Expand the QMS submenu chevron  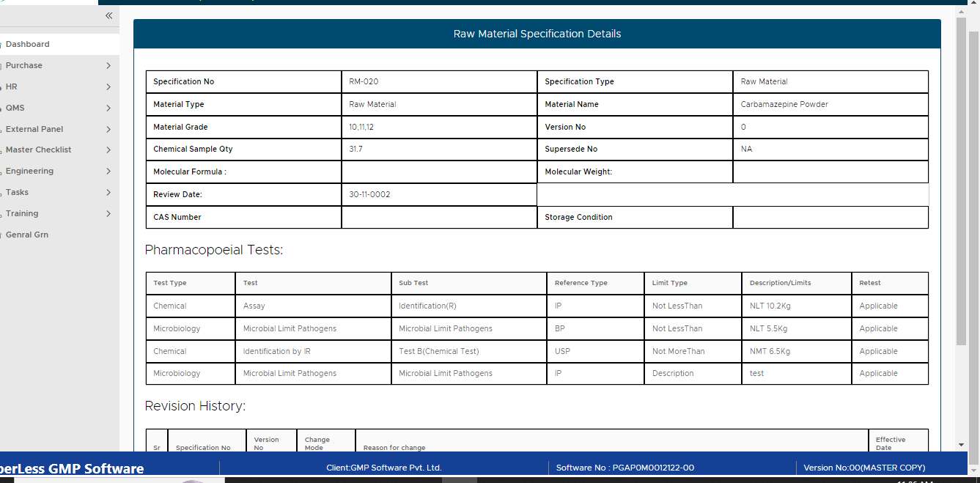(x=108, y=108)
